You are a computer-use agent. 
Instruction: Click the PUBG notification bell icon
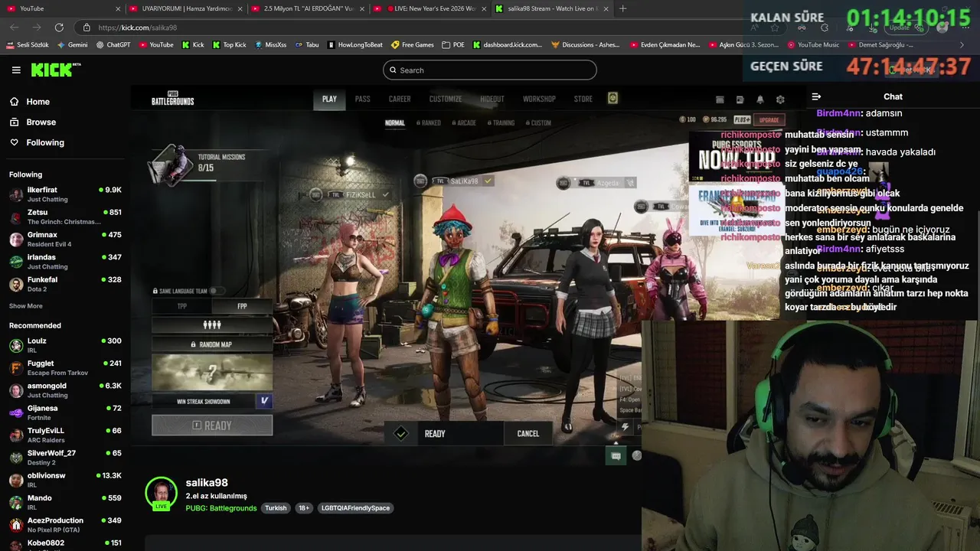[x=760, y=99]
